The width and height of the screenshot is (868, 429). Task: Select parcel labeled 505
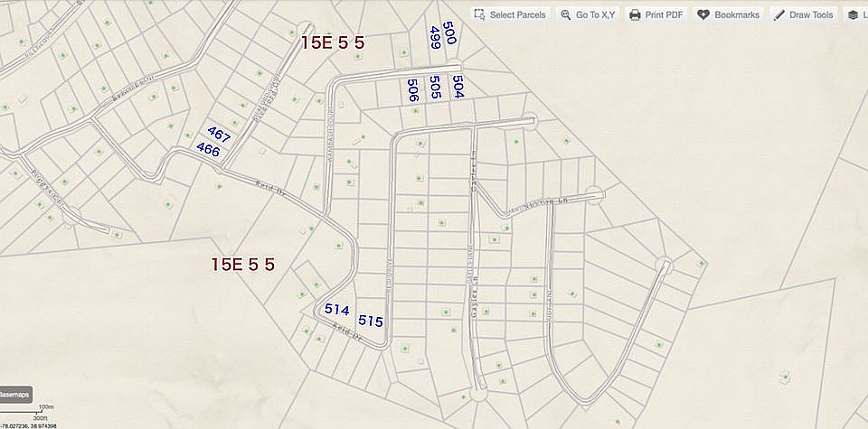[435, 88]
